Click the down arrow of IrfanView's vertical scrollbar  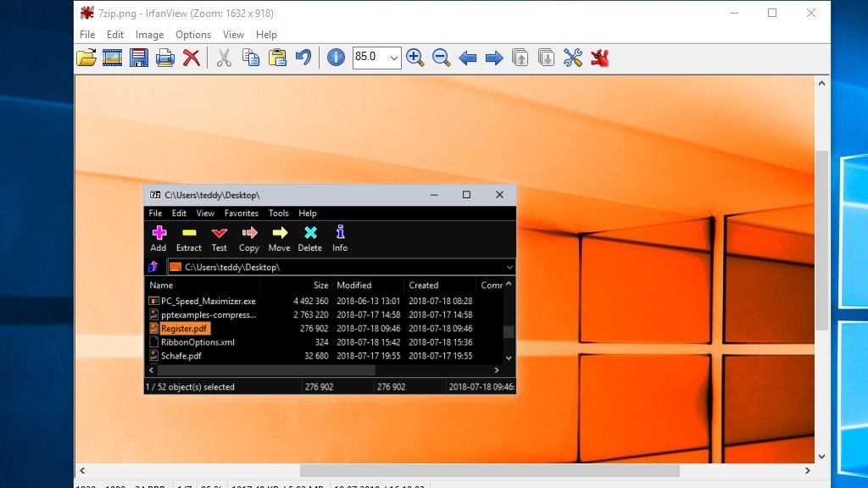(x=821, y=457)
